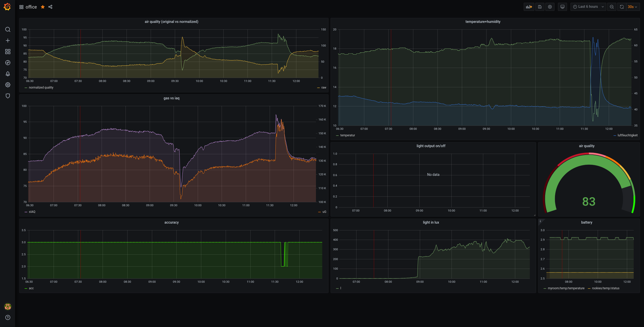The height and width of the screenshot is (327, 644).
Task: Open the temperature+humidity panel title menu
Action: [483, 22]
